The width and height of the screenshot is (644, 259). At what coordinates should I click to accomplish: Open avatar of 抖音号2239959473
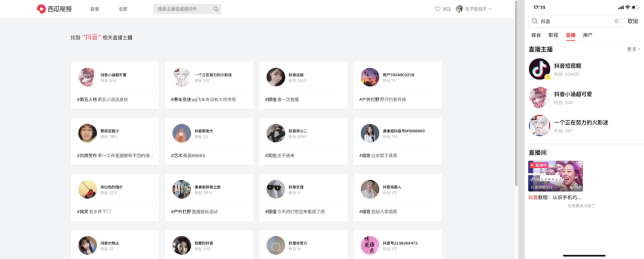coord(370,245)
